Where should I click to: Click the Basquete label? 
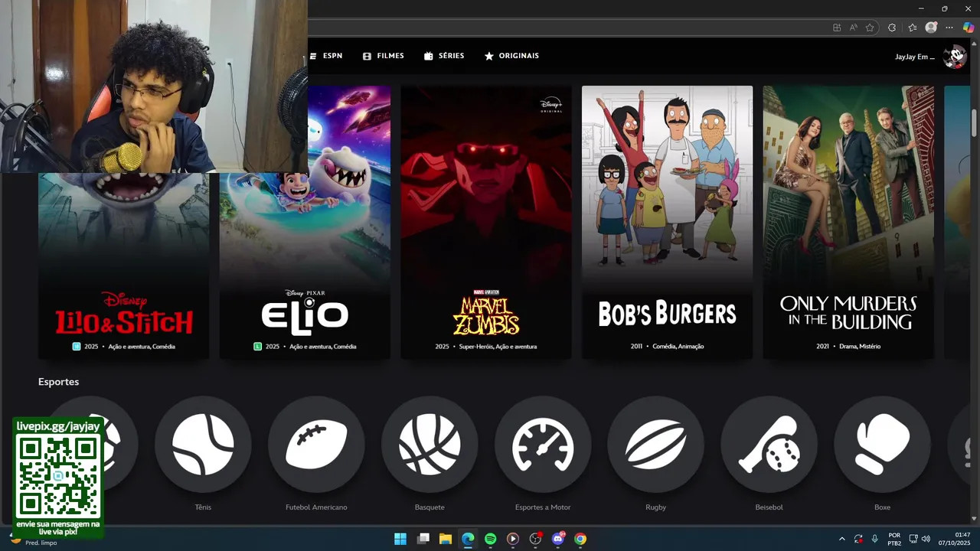[x=430, y=507]
